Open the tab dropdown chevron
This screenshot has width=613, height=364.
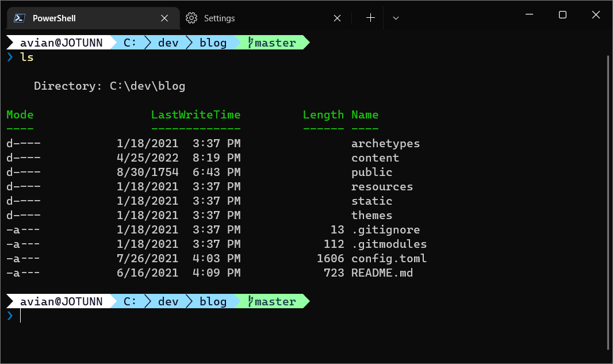coord(395,18)
